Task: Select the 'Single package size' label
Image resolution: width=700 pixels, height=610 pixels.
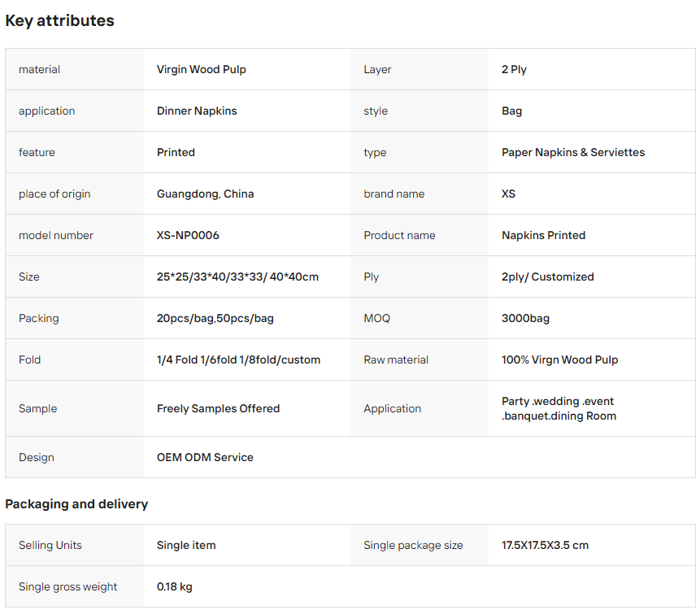Action: (413, 545)
